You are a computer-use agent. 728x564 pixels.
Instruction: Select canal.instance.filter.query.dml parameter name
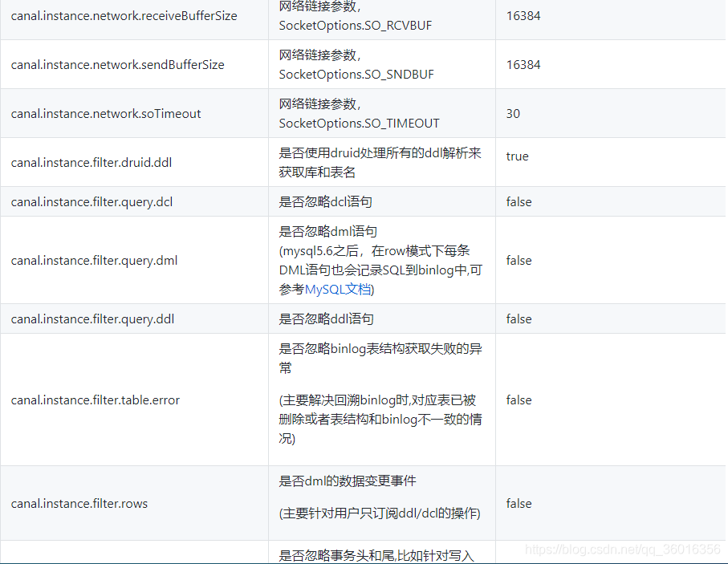(94, 261)
